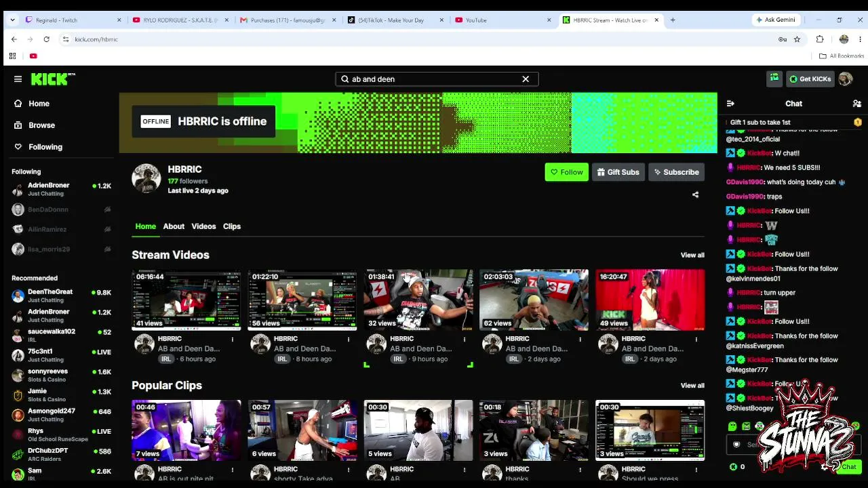
Task: Switch to the Videos tab
Action: 203,226
